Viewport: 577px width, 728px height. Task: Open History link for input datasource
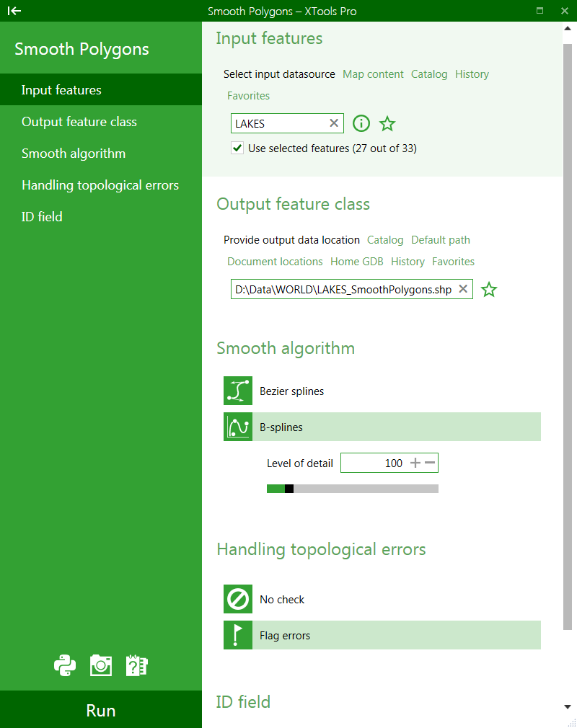472,74
